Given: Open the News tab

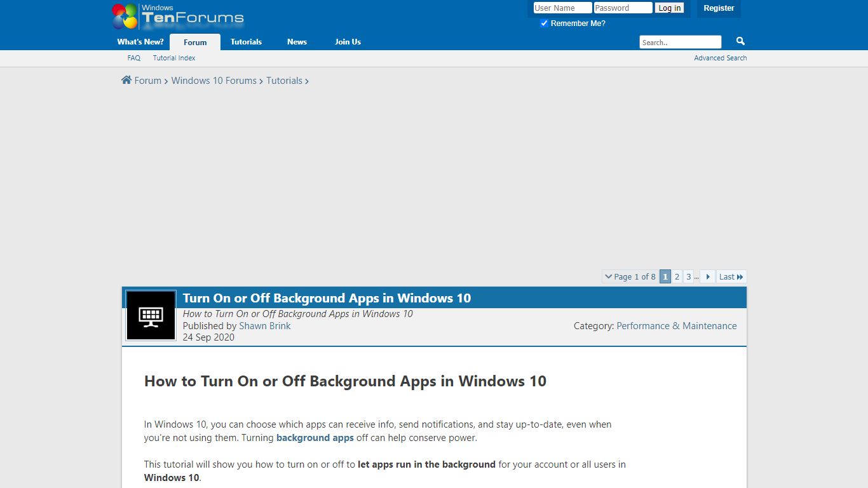Looking at the screenshot, I should [297, 42].
